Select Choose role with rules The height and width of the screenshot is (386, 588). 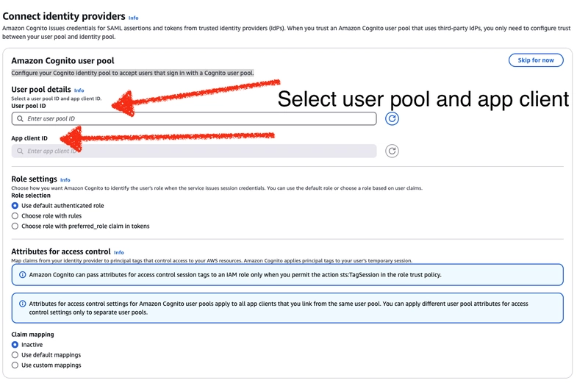click(x=15, y=216)
